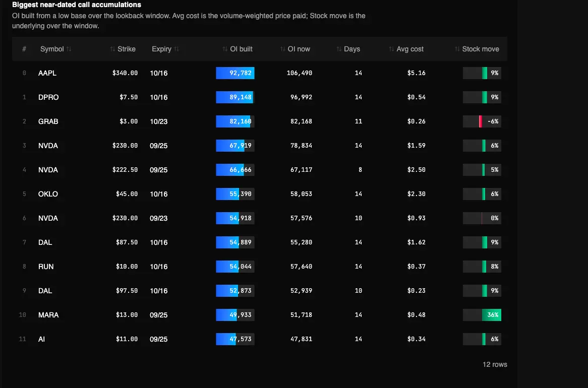This screenshot has width=588, height=388.
Task: Click the 57,640 OI now value
Action: tap(301, 267)
